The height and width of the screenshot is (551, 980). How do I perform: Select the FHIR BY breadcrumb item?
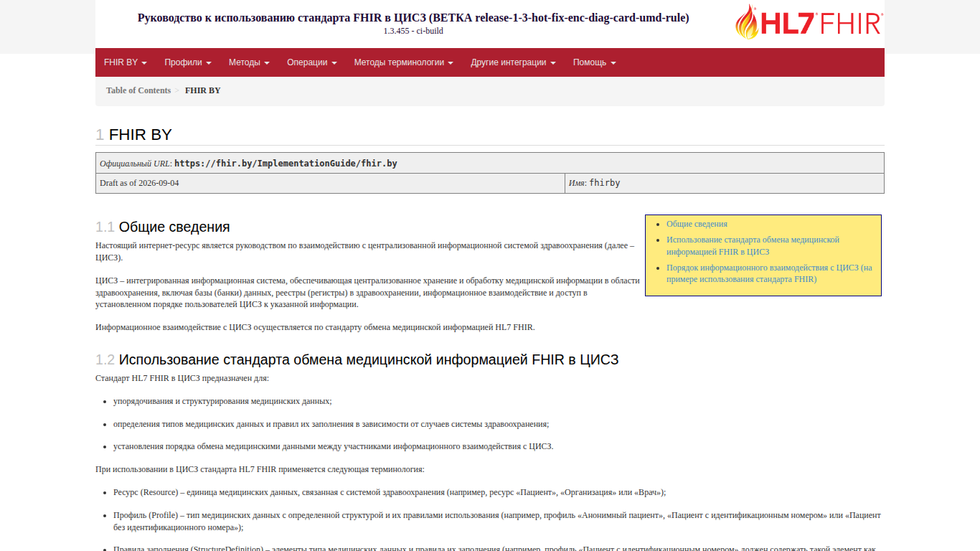tap(203, 90)
